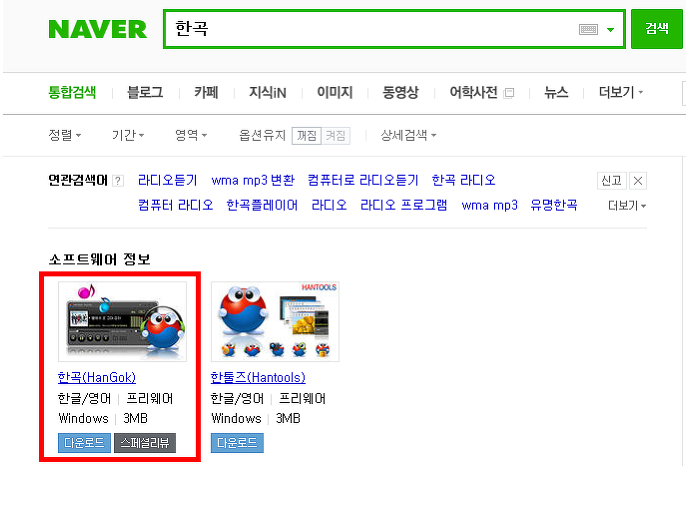Open the 한툴즈 Hantools thumbnail image
Screen dimensions: 692x512
click(275, 321)
